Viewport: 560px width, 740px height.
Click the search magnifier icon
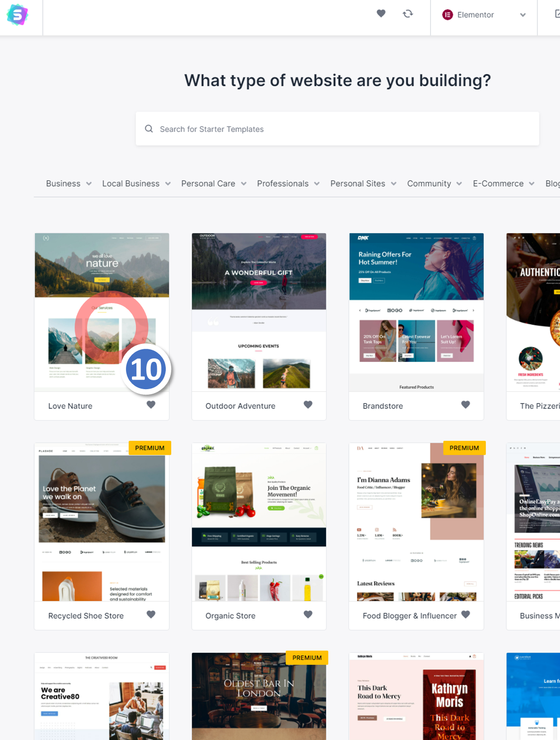pos(149,129)
